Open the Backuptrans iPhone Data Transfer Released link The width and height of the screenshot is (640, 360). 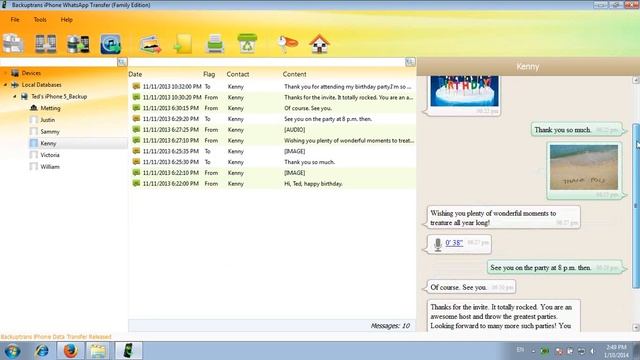(x=56, y=337)
